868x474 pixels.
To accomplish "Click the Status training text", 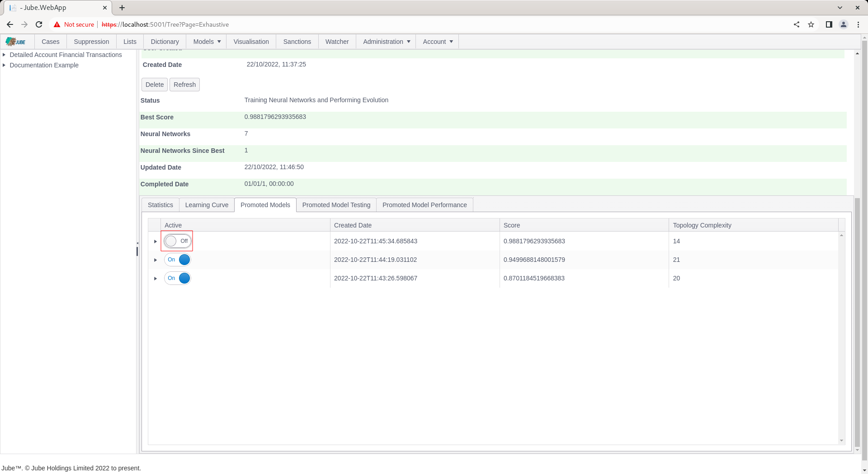I will (x=316, y=100).
